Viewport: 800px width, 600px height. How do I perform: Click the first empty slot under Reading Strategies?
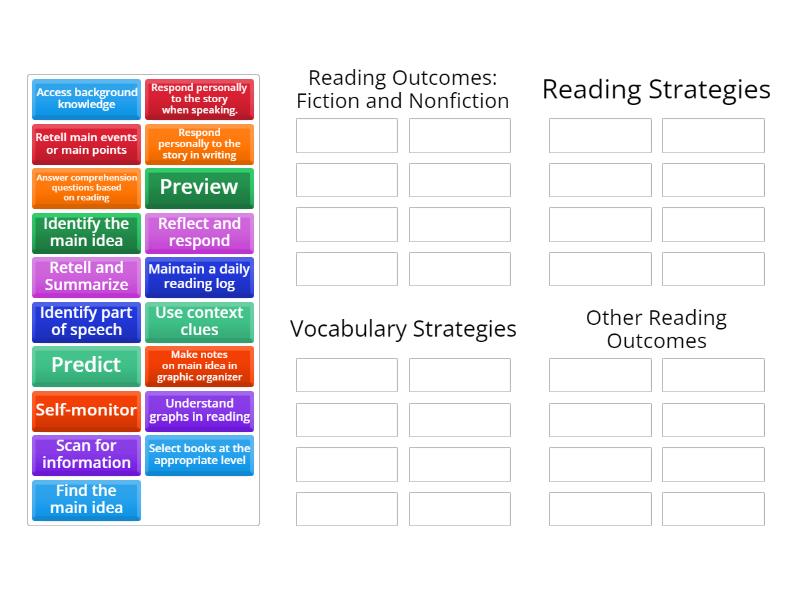[x=599, y=135]
